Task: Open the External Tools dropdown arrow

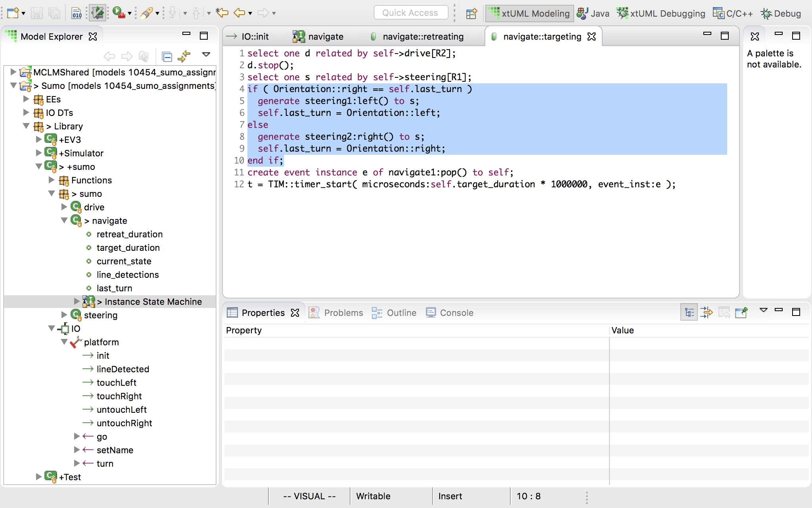Action: click(129, 13)
